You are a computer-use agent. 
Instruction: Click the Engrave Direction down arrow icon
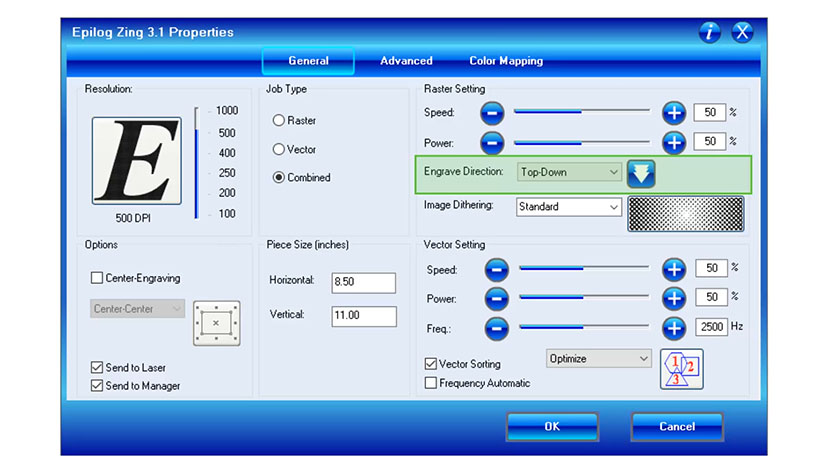(x=641, y=174)
